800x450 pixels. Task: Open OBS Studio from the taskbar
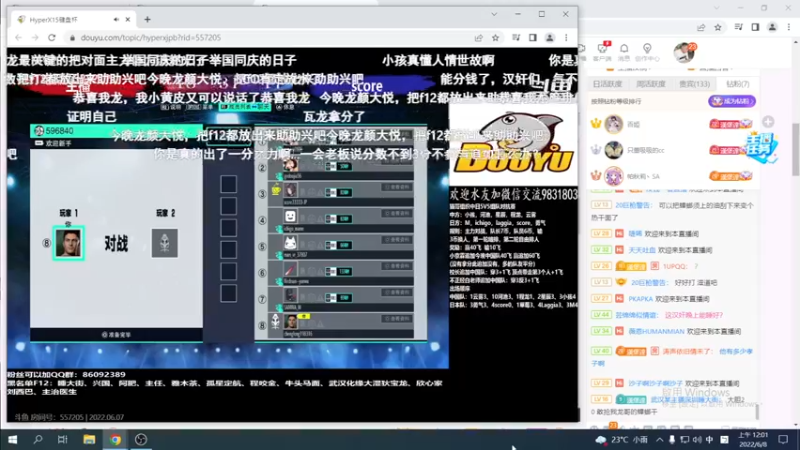[141, 440]
